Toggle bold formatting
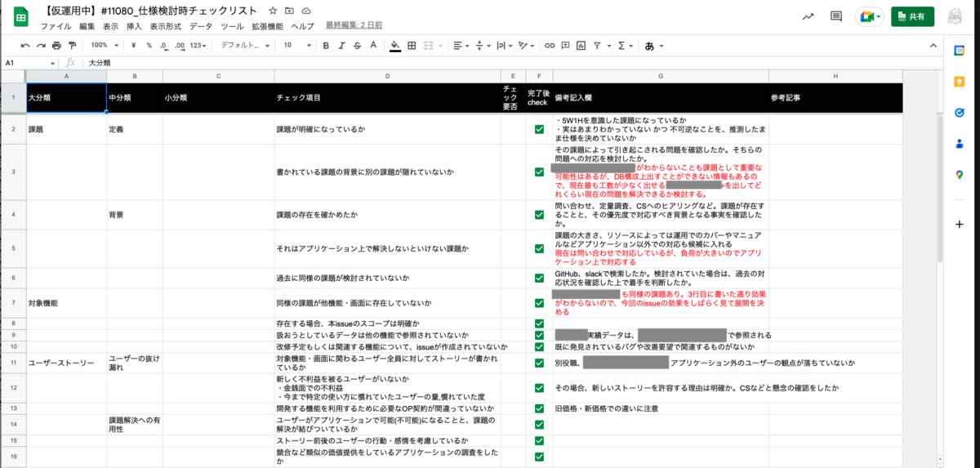 point(326,46)
